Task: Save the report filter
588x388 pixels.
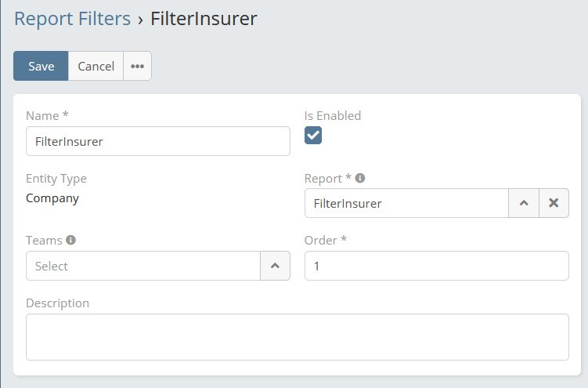Action: pyautogui.click(x=41, y=66)
